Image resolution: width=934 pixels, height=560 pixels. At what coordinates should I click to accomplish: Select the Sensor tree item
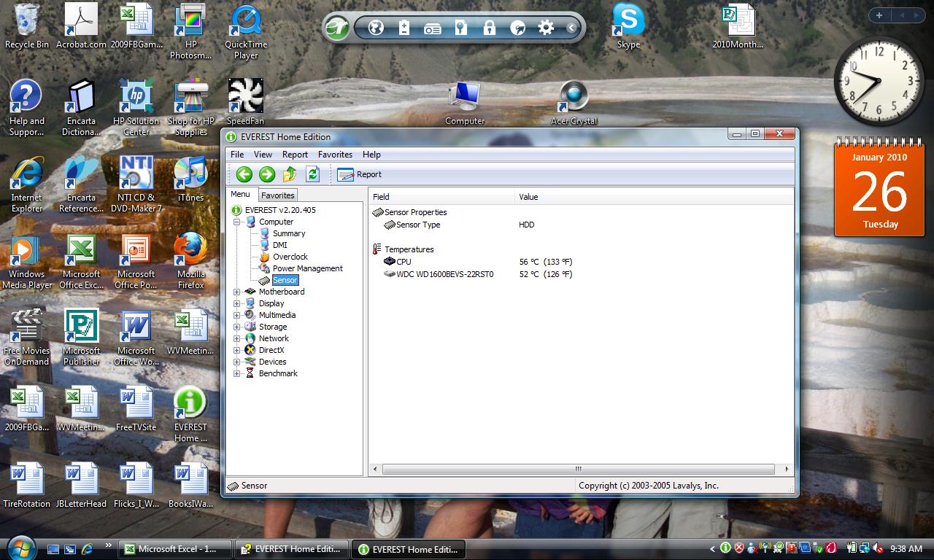point(285,280)
